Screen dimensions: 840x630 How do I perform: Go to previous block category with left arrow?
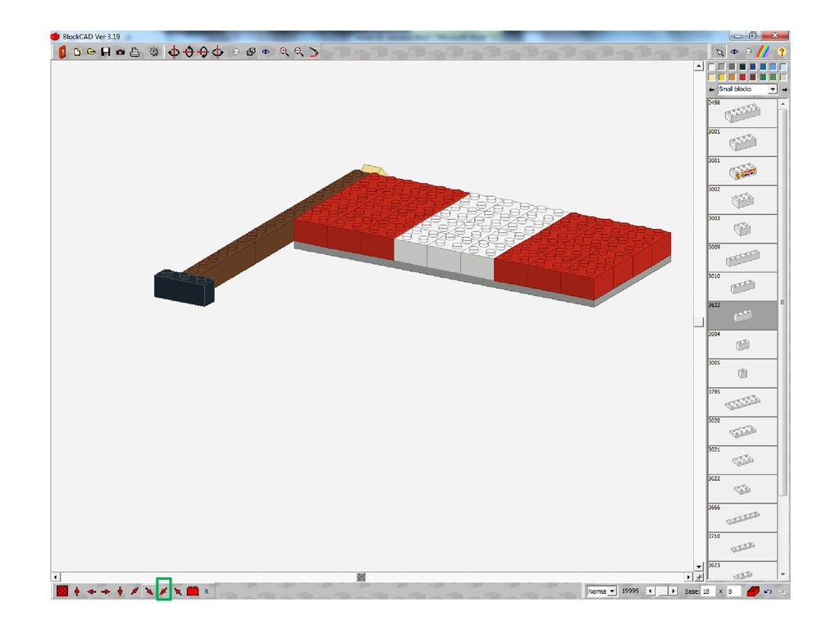click(x=711, y=89)
